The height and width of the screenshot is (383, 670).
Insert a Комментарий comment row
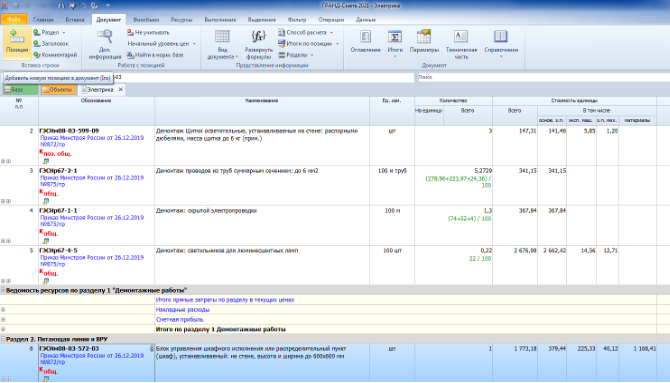pos(55,55)
